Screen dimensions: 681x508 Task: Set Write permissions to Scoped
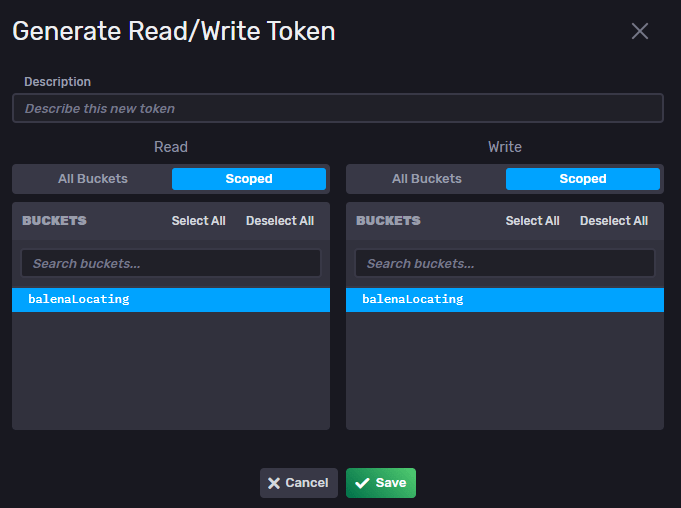click(582, 179)
